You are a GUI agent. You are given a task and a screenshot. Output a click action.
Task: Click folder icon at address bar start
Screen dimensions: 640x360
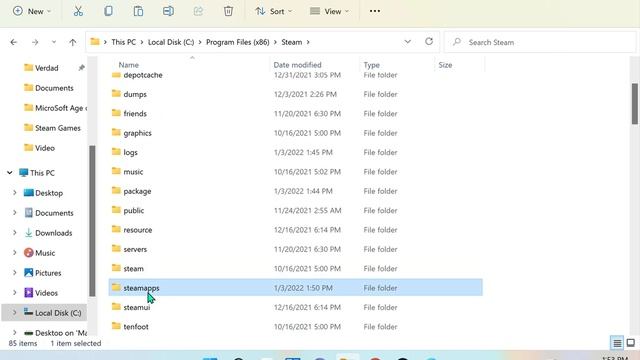tap(95, 42)
